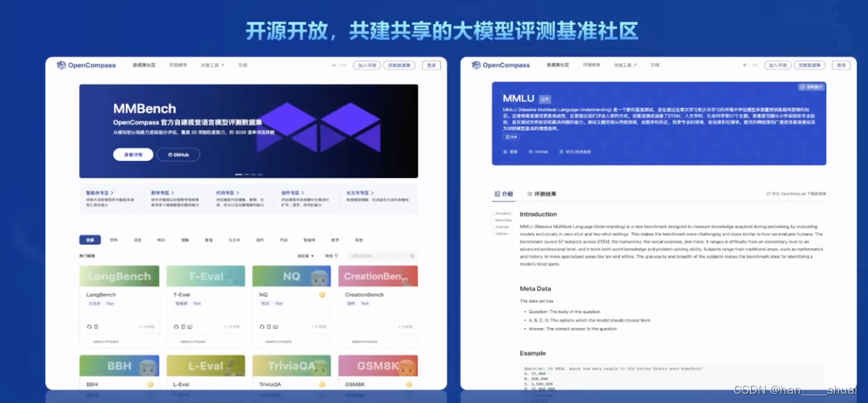The width and height of the screenshot is (868, 403).
Task: Open 创作专区 section link
Action: pyautogui.click(x=292, y=193)
